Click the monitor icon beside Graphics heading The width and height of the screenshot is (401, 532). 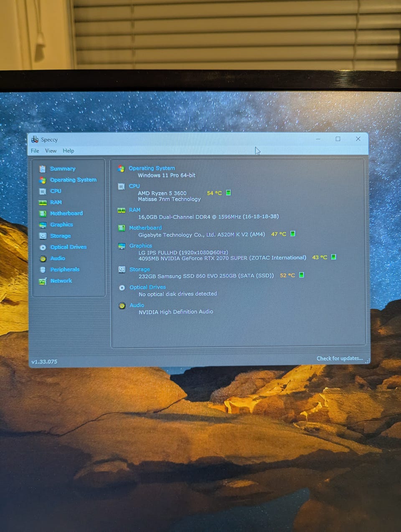tap(122, 246)
